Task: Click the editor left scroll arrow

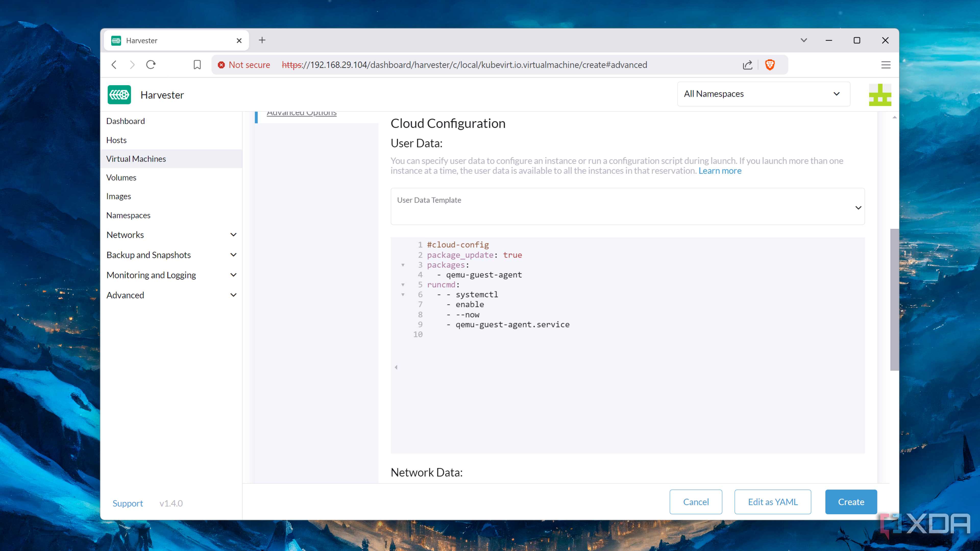Action: 396,367
